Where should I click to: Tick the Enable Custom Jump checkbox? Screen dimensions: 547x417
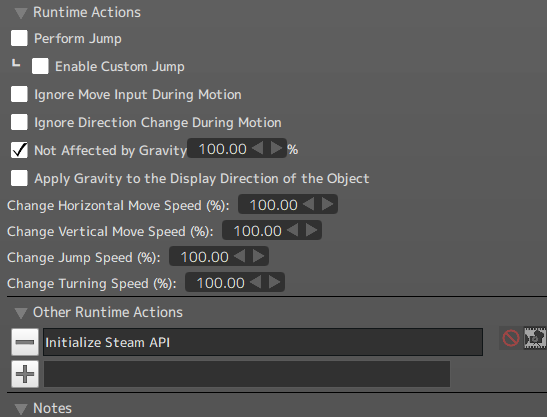click(x=40, y=66)
